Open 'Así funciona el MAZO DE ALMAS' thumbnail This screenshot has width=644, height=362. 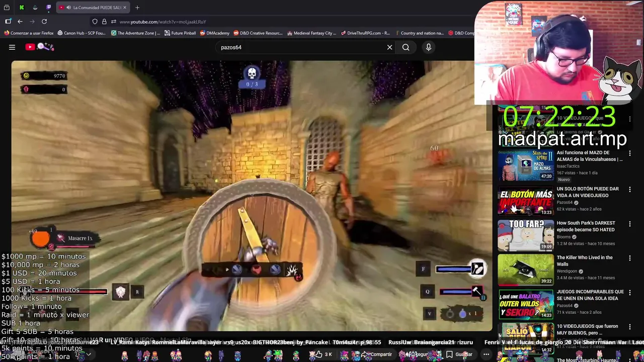[x=526, y=166]
